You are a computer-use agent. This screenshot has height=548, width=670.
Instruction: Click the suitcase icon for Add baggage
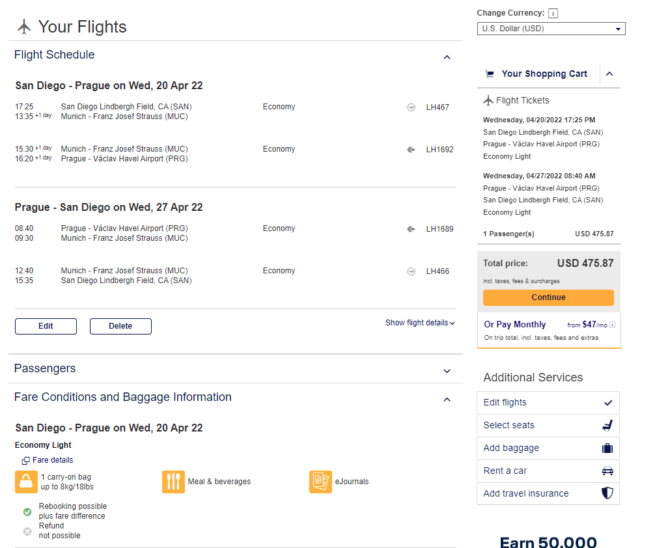pyautogui.click(x=607, y=448)
